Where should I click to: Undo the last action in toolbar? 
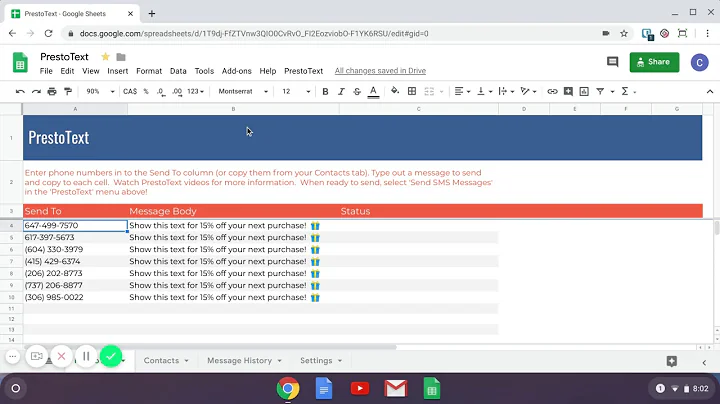[x=20, y=91]
